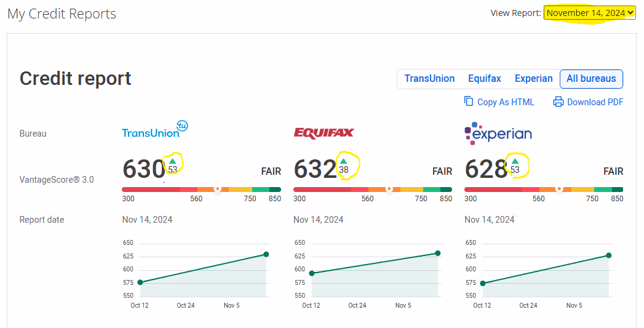
Task: Click the green up arrow beside Experian score
Action: coord(515,161)
